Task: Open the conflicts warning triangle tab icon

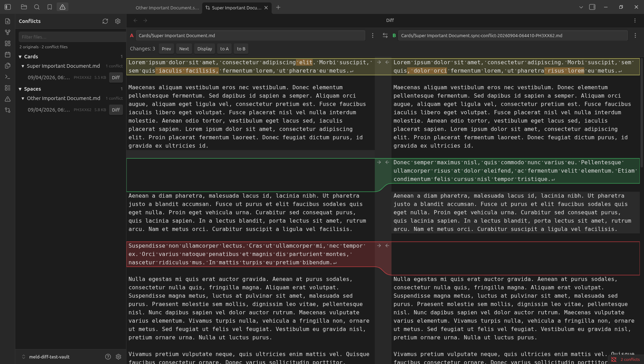Action: [63, 7]
